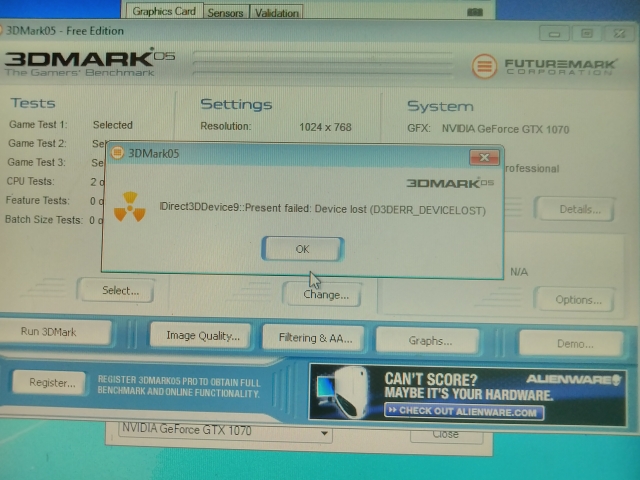Image resolution: width=640 pixels, height=480 pixels.
Task: Click the 3DMARK05 logo inside error dialog
Action: click(450, 183)
